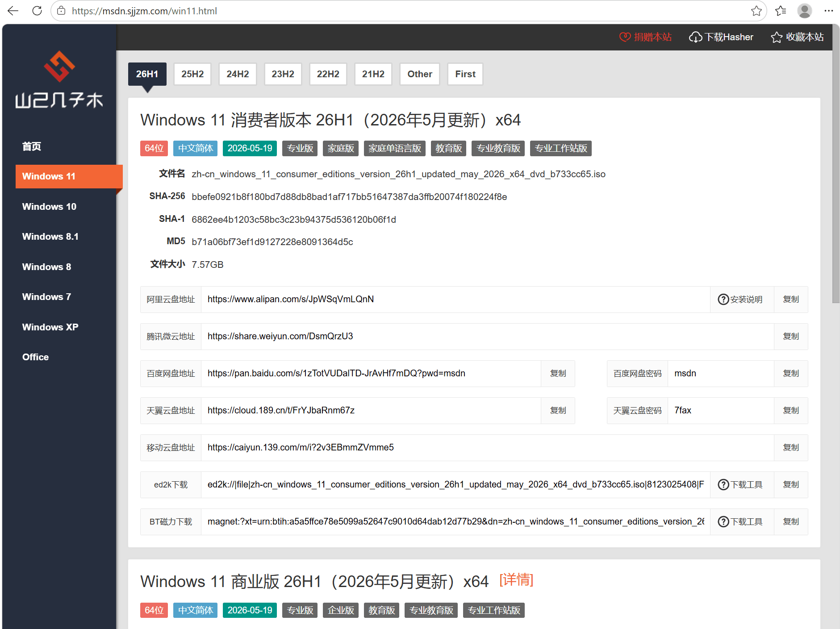Open Windows 7 in sidebar
The width and height of the screenshot is (840, 629).
[46, 297]
